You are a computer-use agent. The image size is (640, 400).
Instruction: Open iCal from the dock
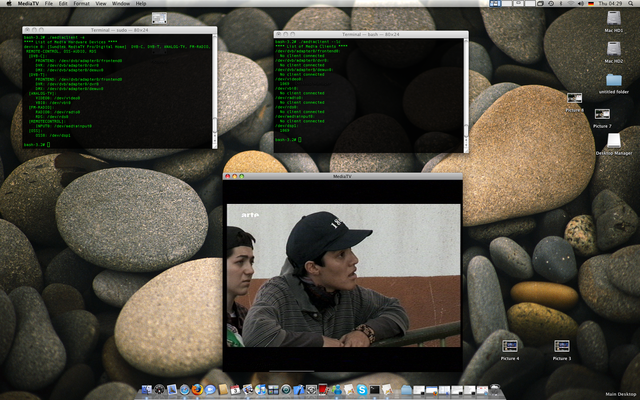click(x=235, y=390)
